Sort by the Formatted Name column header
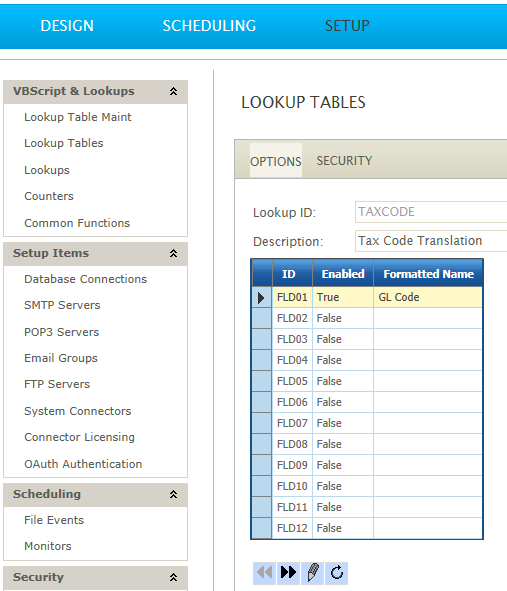 [x=428, y=274]
